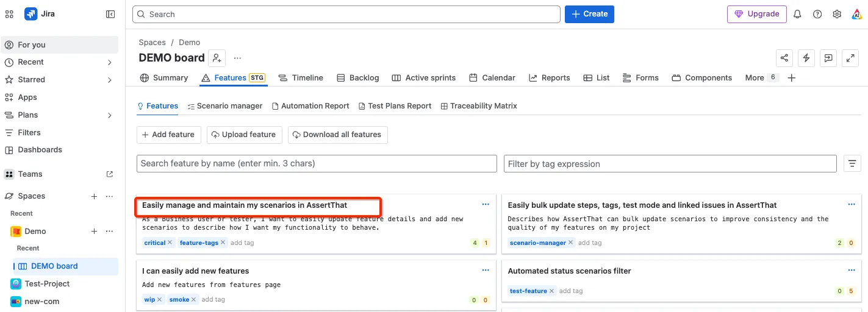Open the DEMO board more actions ellipsis
The height and width of the screenshot is (312, 868).
pos(238,58)
